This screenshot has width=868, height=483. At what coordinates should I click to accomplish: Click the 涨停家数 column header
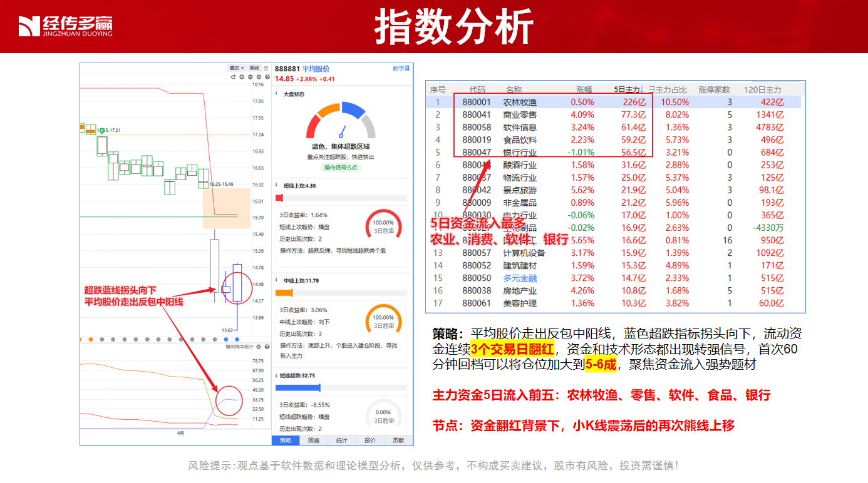point(715,89)
